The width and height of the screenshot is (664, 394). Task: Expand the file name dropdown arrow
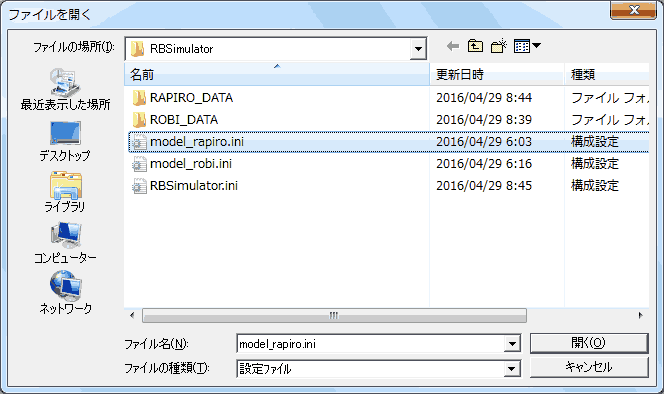pyautogui.click(x=512, y=344)
